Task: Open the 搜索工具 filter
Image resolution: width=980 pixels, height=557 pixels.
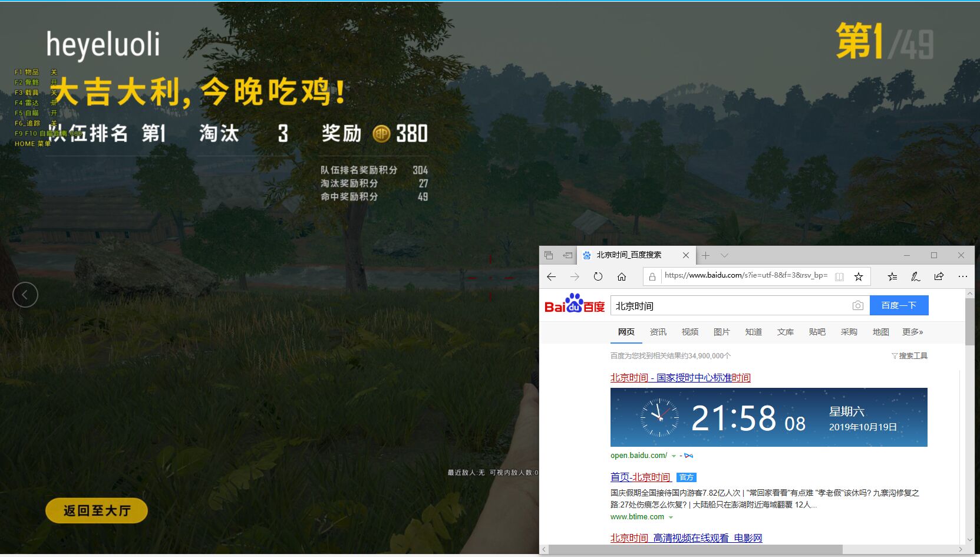Action: 909,355
